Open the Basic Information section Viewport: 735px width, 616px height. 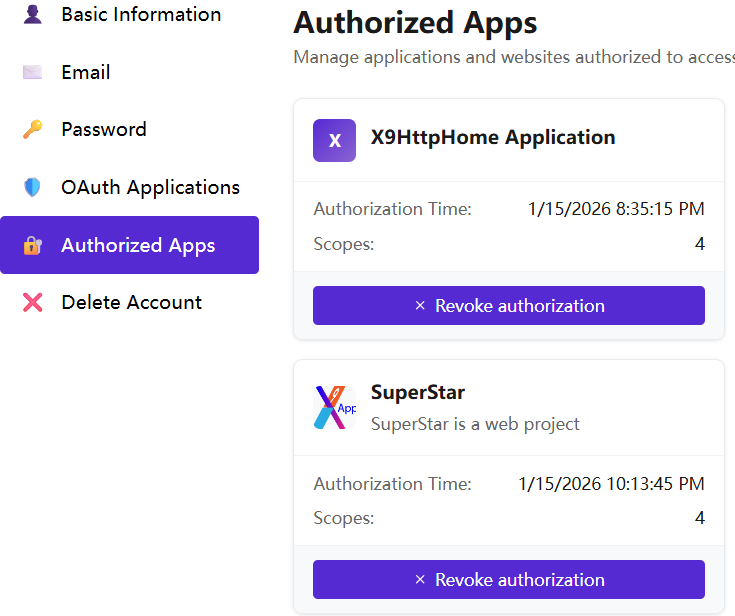pos(129,14)
